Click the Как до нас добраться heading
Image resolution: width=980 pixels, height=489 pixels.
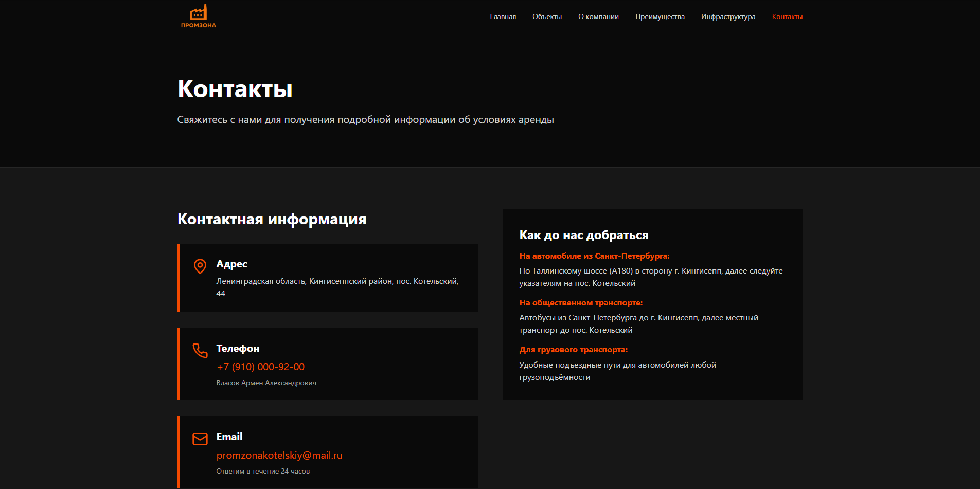pyautogui.click(x=584, y=235)
